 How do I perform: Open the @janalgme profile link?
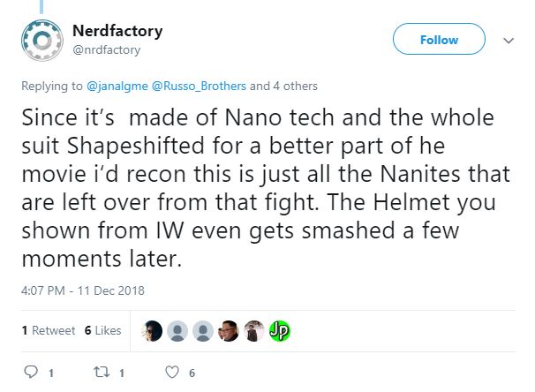[116, 87]
